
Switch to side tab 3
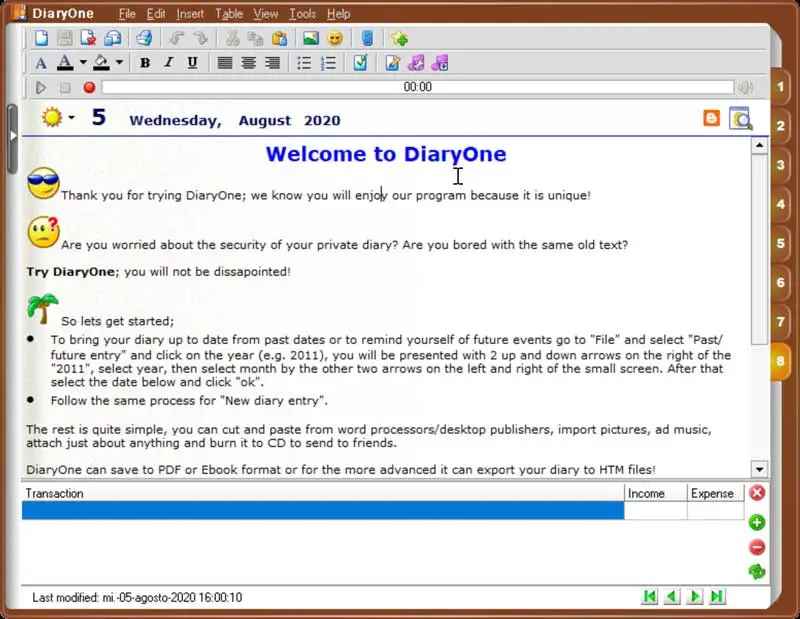click(x=780, y=165)
